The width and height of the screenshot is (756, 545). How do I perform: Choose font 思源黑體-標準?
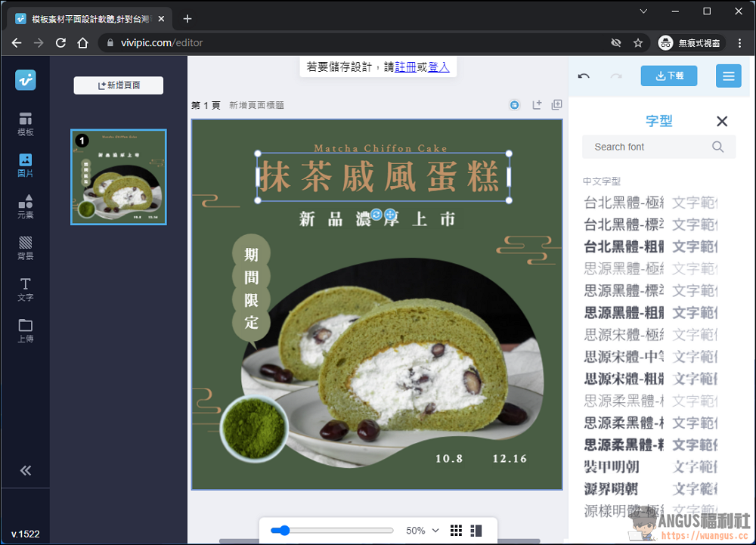651,290
